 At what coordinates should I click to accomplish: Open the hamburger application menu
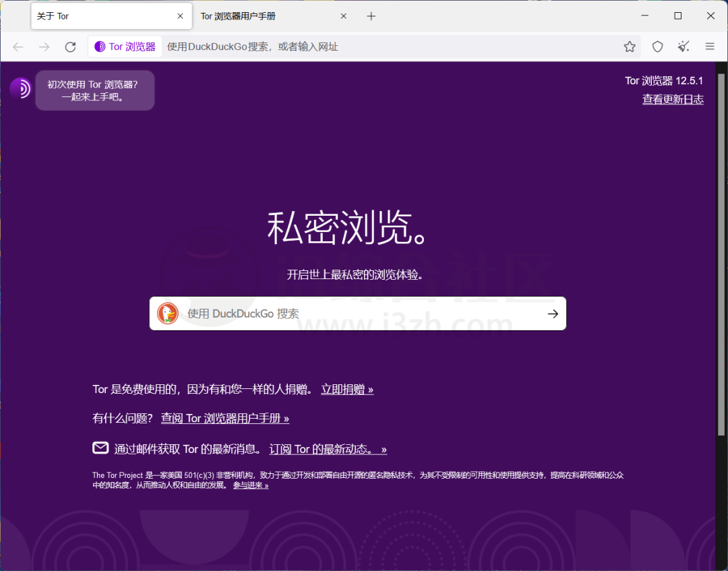pyautogui.click(x=709, y=47)
